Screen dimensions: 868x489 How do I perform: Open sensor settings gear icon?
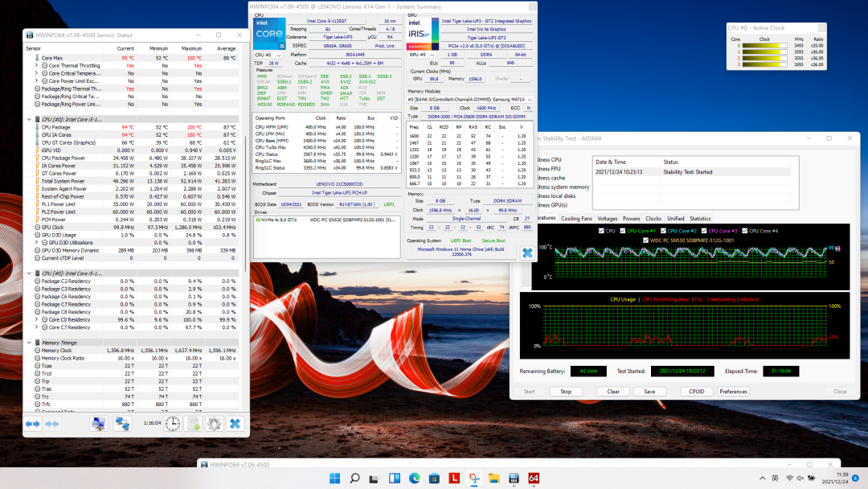[x=215, y=424]
